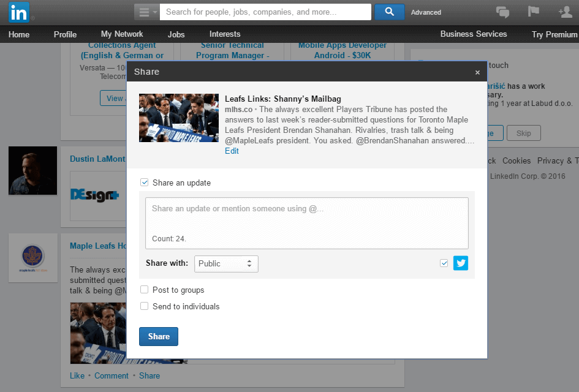Open the Profile menu
This screenshot has width=579, height=392.
click(x=66, y=34)
